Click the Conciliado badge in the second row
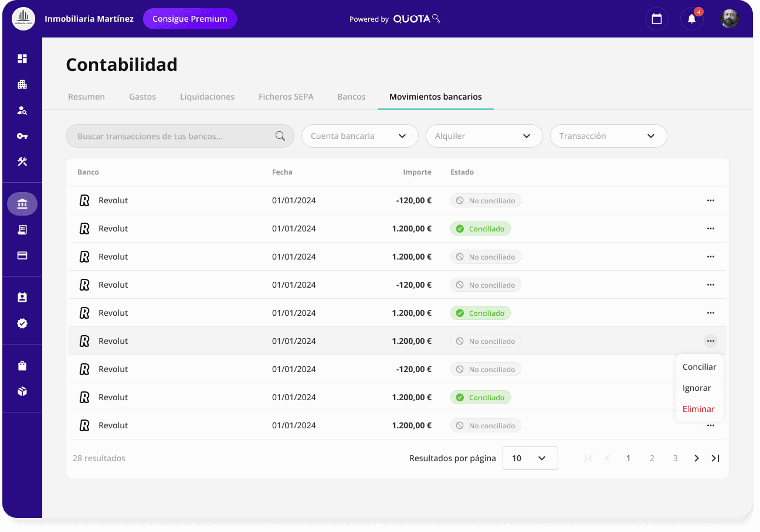 tap(480, 229)
